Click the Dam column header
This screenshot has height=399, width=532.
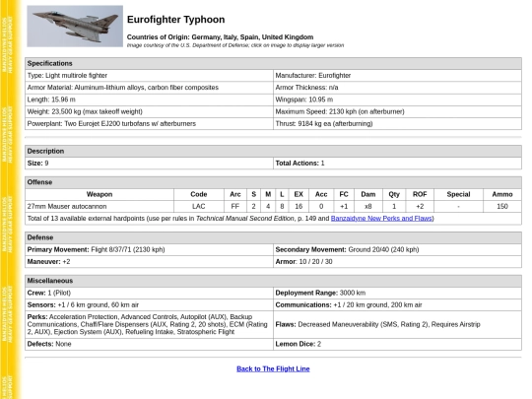tap(368, 194)
